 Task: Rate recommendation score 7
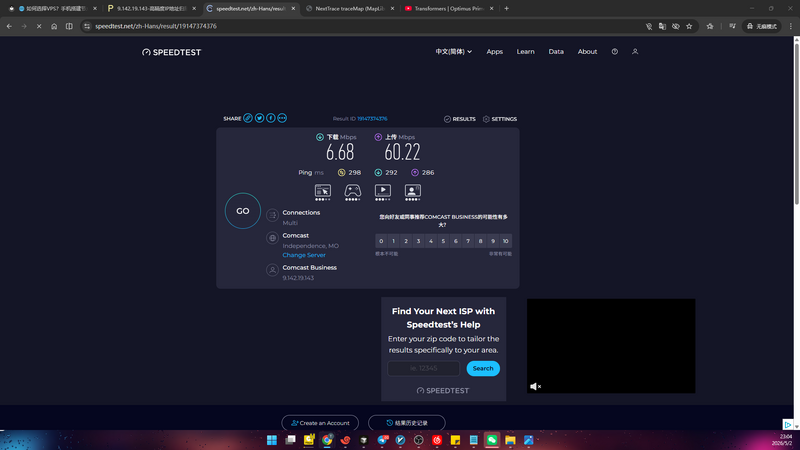click(x=468, y=241)
